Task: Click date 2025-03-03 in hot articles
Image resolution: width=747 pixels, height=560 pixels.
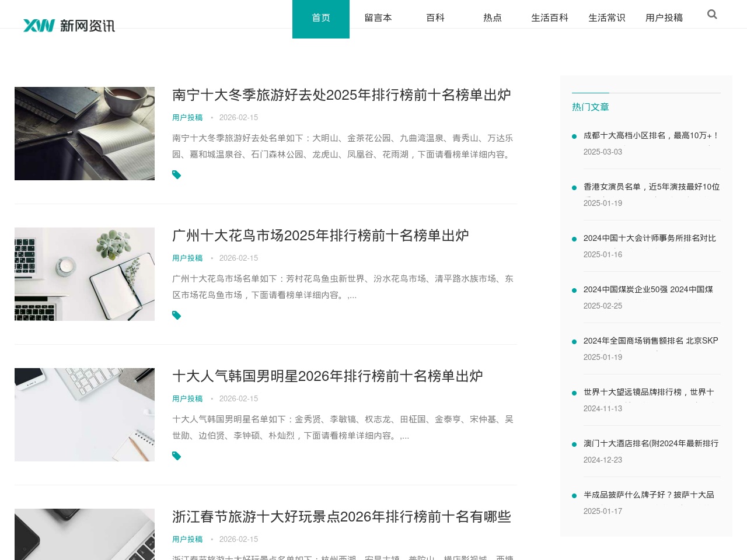Action: click(x=603, y=152)
